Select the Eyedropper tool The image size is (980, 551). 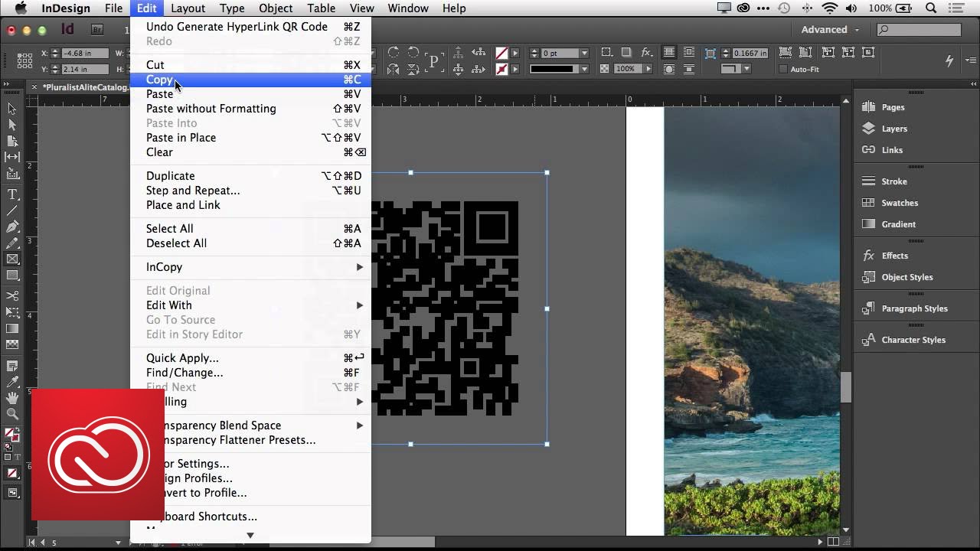point(12,381)
